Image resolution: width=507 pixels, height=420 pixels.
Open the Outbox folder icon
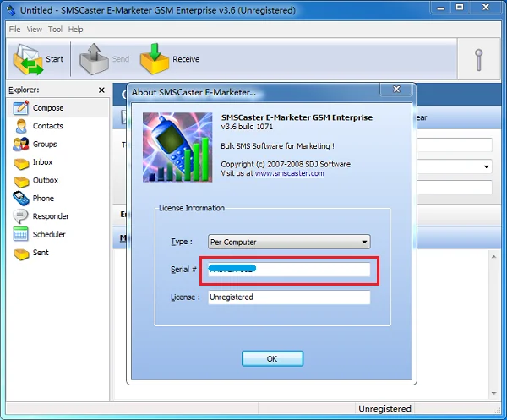coord(21,182)
